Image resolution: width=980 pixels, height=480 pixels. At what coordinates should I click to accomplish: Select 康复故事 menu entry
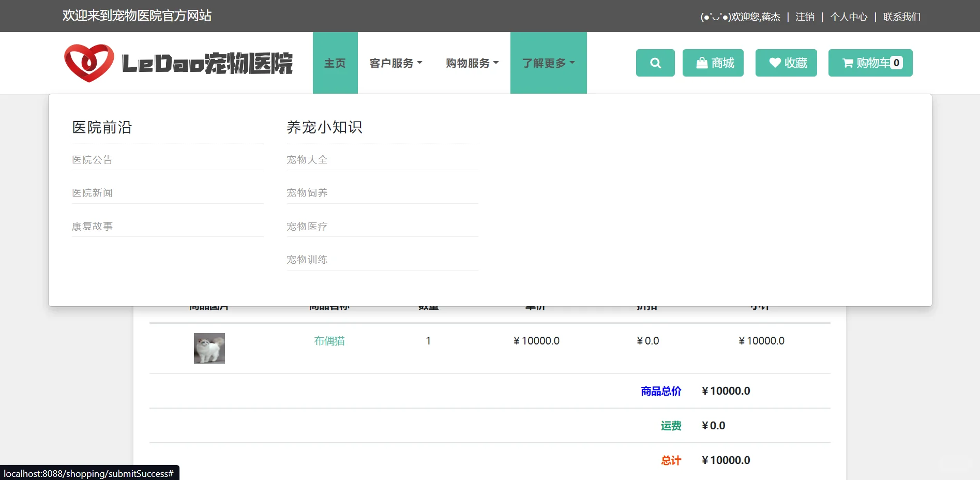pos(93,226)
